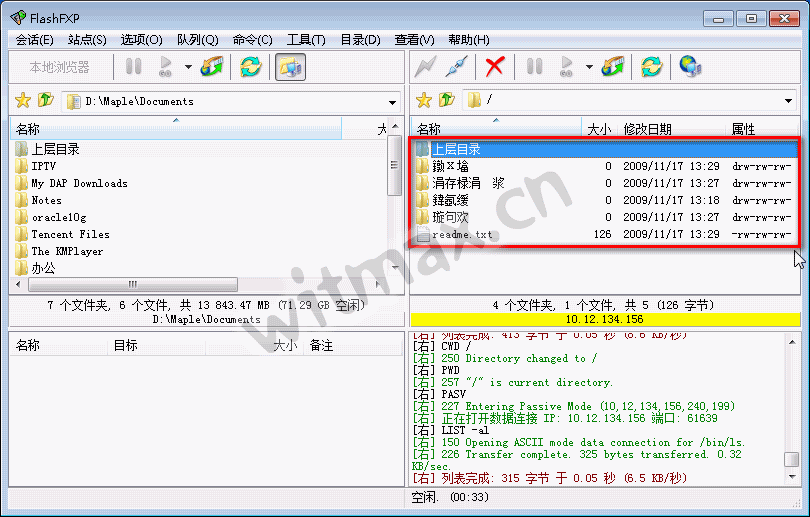Screen dimensions: 810x517
Task: Click the quick connect plug icon
Action: click(457, 66)
